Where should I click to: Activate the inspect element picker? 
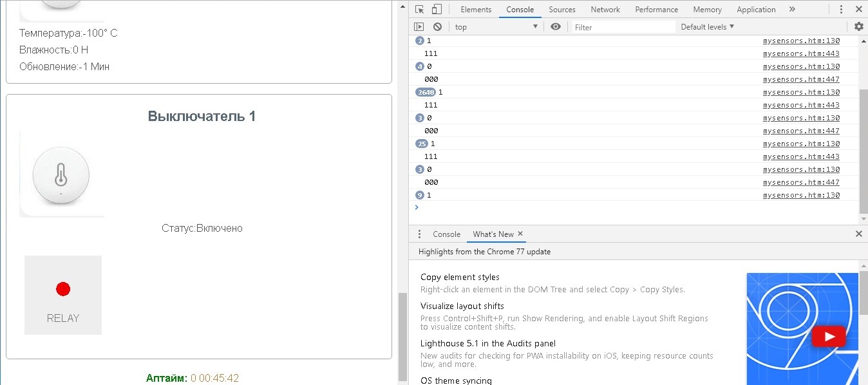coord(420,9)
